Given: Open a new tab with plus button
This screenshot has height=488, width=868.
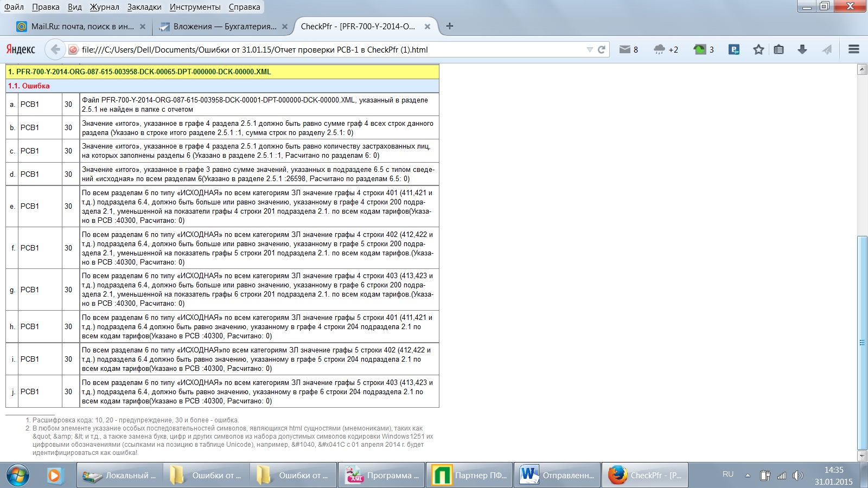Looking at the screenshot, I should [449, 26].
